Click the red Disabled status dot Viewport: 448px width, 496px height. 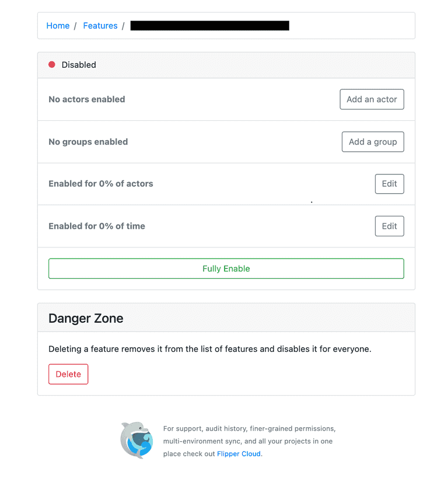tap(52, 65)
